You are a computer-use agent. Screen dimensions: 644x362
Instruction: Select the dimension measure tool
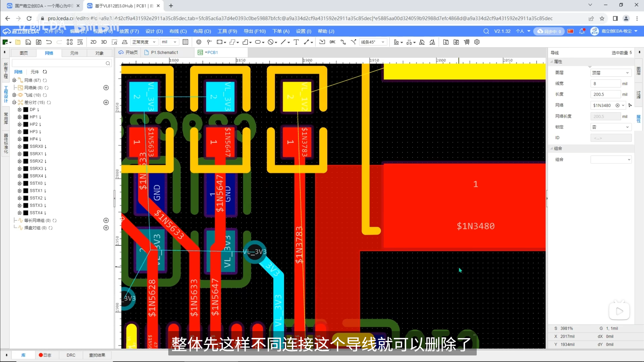coord(306,42)
